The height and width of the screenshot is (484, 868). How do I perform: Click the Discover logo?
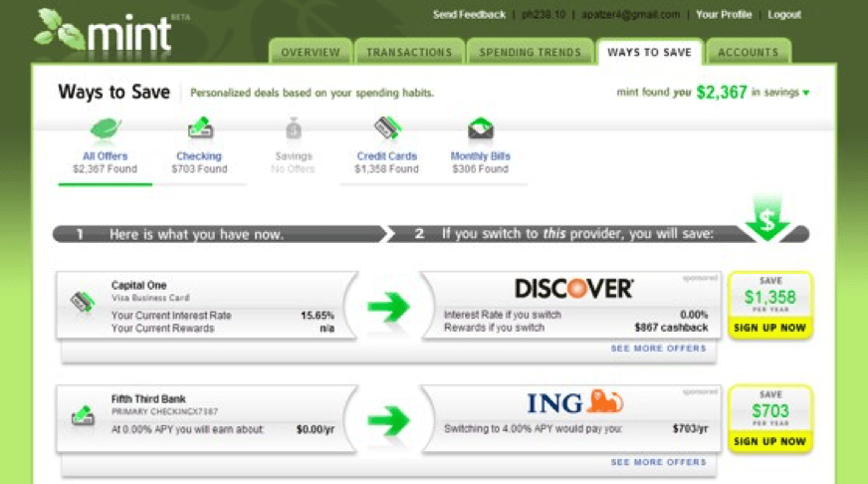tap(574, 289)
